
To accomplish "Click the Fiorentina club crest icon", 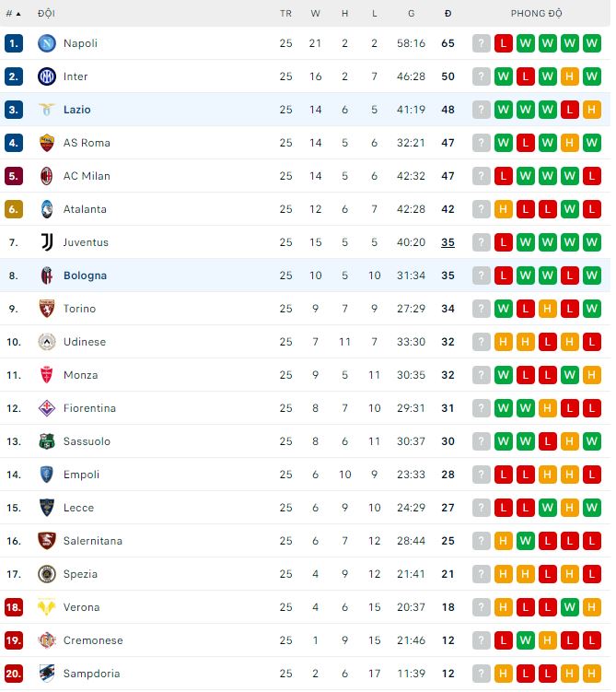I will click(x=47, y=408).
